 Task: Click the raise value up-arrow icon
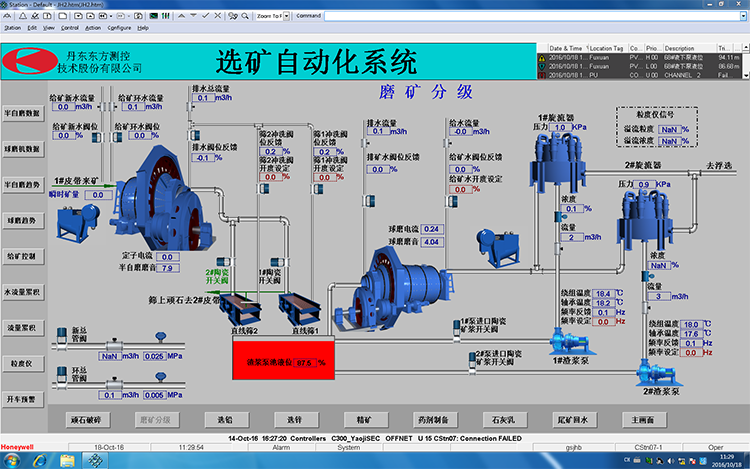(x=181, y=16)
